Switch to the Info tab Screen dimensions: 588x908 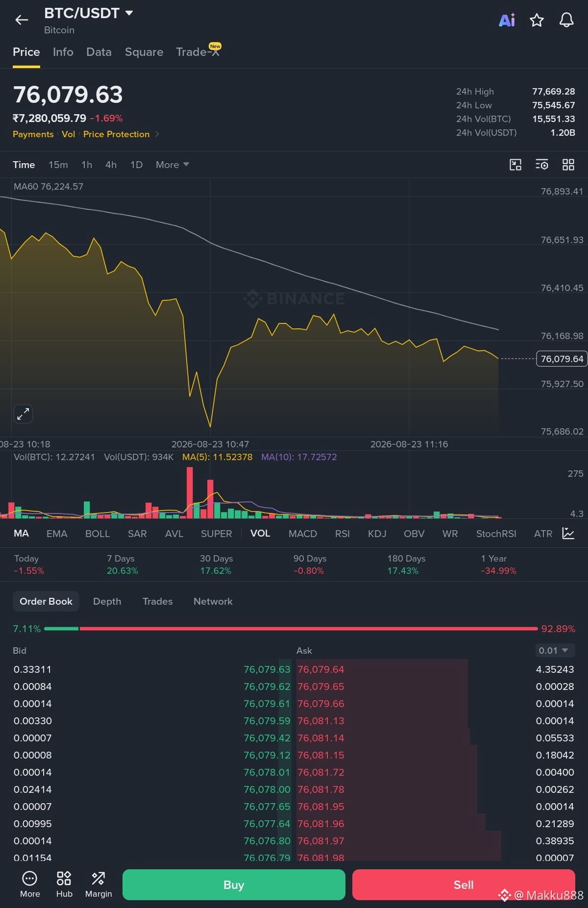[x=63, y=52]
